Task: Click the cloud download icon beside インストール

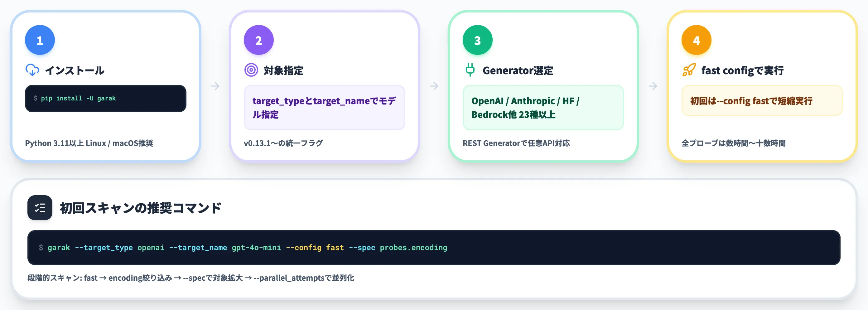Action: 32,70
